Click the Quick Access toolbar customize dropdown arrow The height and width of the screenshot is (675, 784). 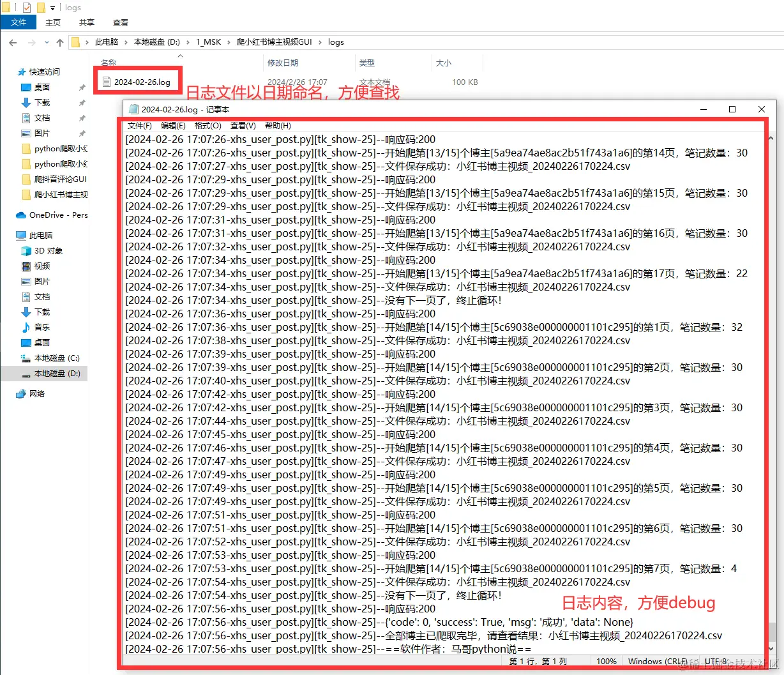coord(52,8)
